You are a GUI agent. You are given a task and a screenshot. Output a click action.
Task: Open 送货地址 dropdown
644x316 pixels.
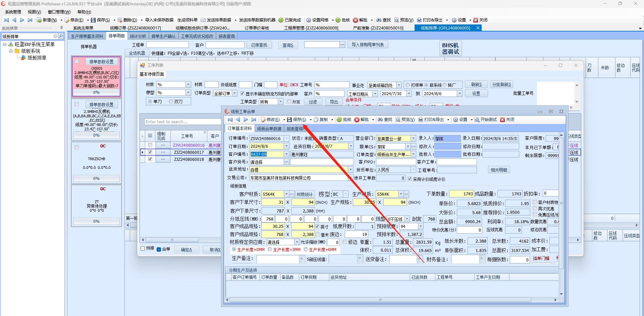[x=351, y=170]
